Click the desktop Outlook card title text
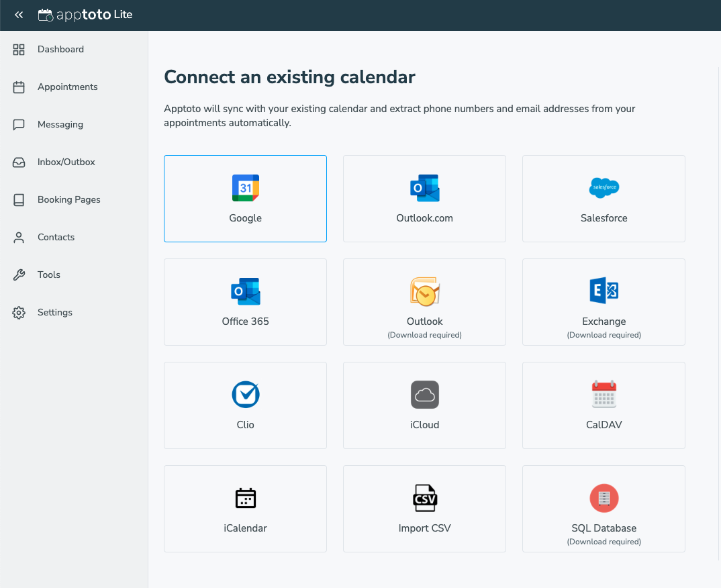The height and width of the screenshot is (588, 721). [x=425, y=322]
